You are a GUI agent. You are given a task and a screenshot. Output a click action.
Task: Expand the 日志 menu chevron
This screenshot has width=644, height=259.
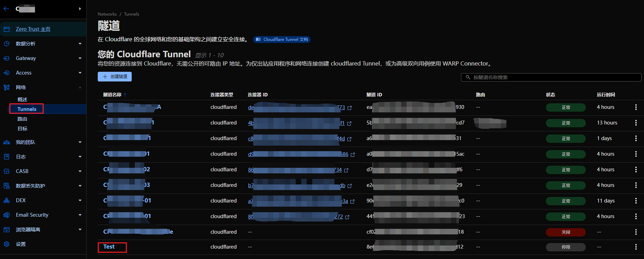pos(80,157)
